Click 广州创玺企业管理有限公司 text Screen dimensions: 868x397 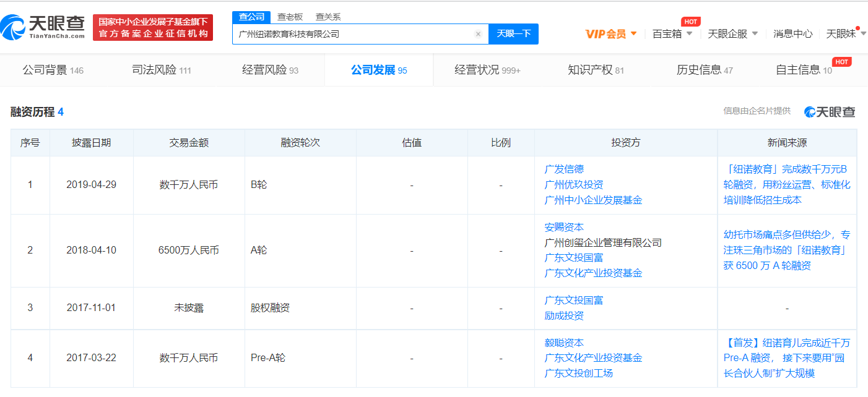[x=603, y=242]
